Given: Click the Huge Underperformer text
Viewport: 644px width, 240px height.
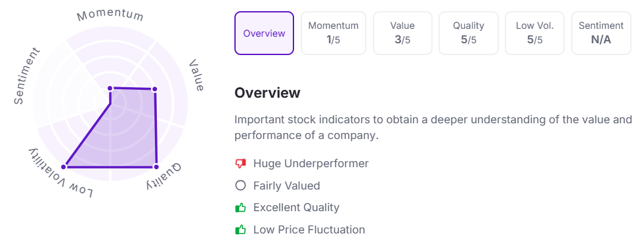Looking at the screenshot, I should click(x=311, y=163).
